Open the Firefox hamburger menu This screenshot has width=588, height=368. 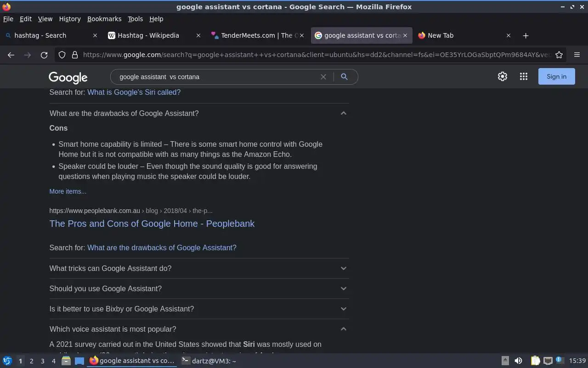(577, 55)
